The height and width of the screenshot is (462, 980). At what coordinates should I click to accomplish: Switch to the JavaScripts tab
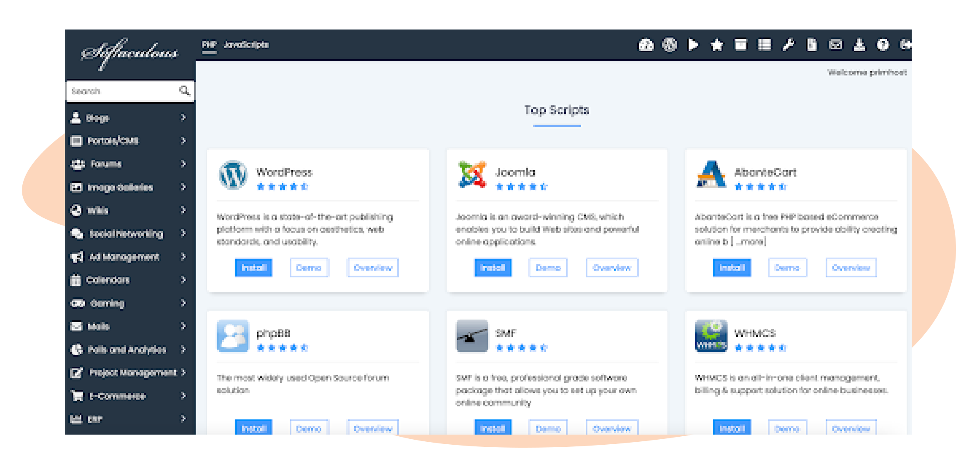click(x=246, y=45)
